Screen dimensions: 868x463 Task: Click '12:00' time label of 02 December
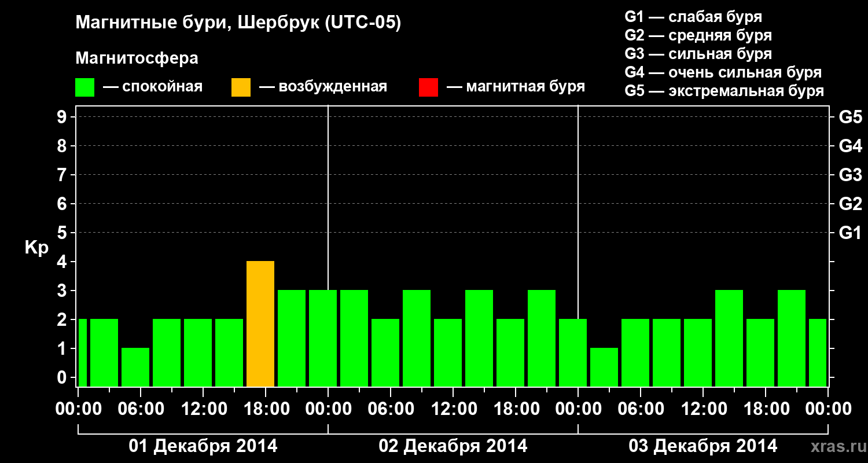[454, 409]
